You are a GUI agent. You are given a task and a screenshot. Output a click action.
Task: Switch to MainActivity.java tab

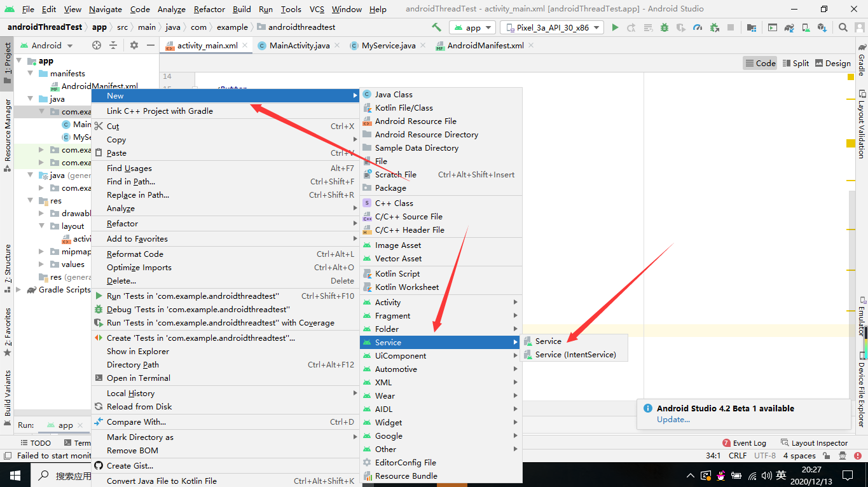tap(300, 46)
